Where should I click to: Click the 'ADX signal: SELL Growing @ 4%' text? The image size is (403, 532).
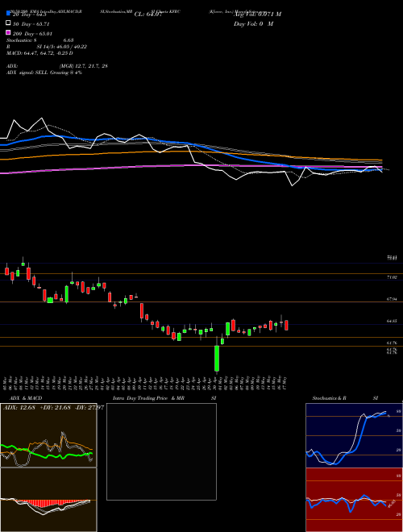pos(44,73)
